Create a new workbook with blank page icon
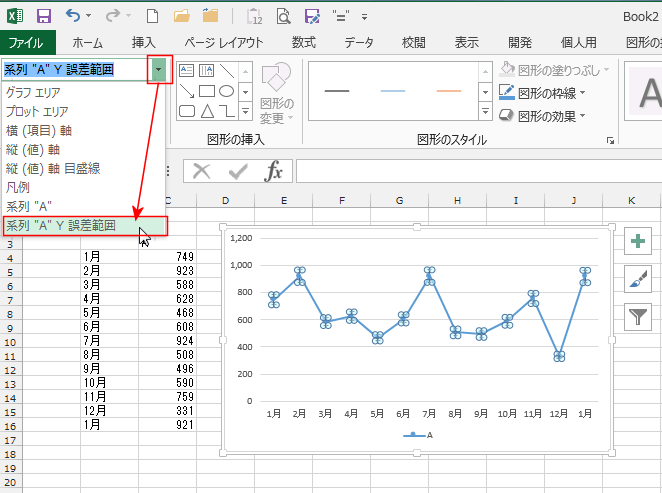Viewport: 662px width, 493px height. click(x=152, y=16)
